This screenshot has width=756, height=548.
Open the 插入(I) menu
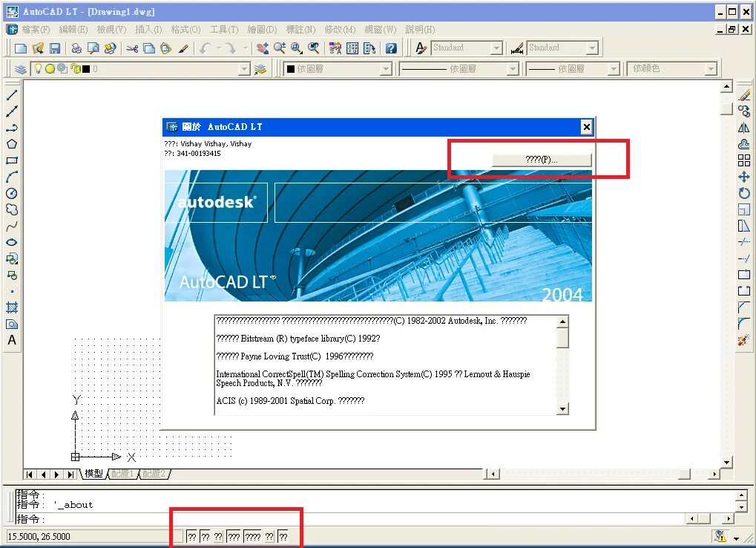[x=148, y=30]
